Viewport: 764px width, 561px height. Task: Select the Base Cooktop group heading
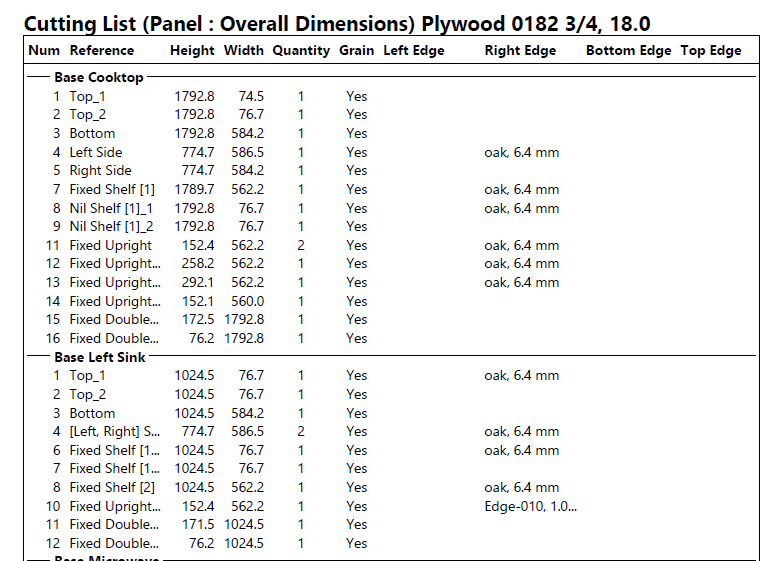[x=99, y=77]
